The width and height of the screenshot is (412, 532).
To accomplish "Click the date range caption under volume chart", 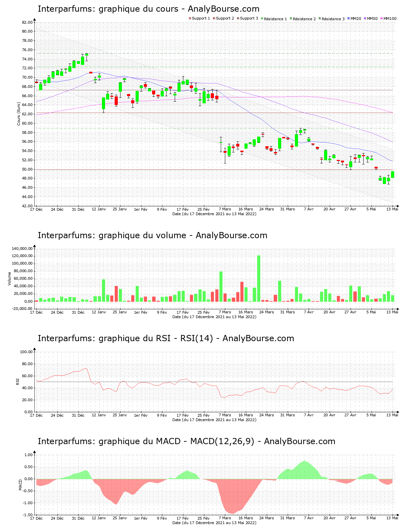I will pyautogui.click(x=214, y=317).
